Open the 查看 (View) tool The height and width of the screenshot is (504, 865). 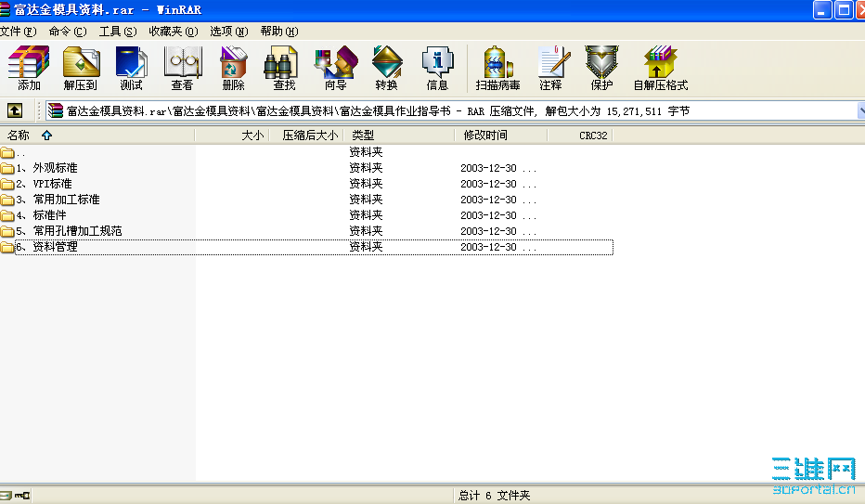point(183,67)
